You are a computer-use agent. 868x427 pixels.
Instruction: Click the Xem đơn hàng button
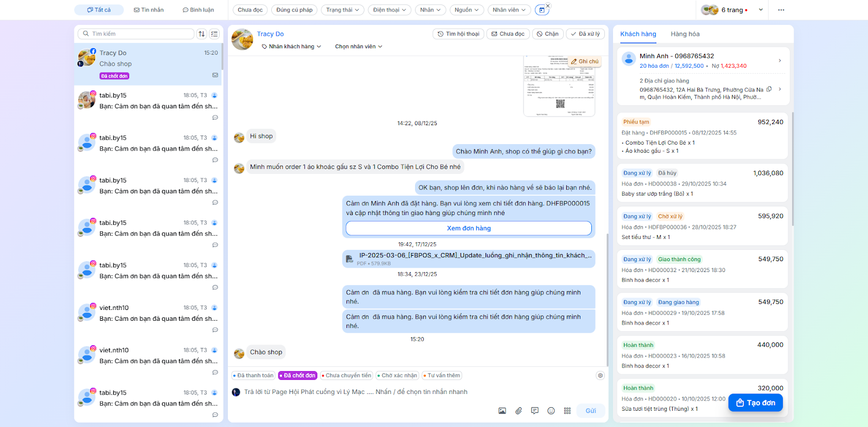point(469,228)
